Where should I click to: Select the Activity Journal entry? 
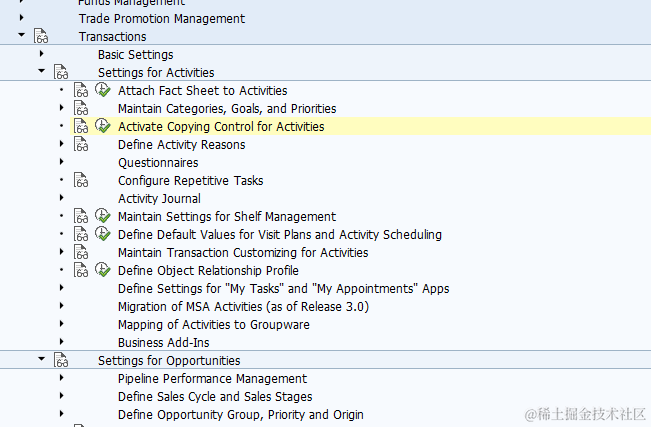coord(159,199)
